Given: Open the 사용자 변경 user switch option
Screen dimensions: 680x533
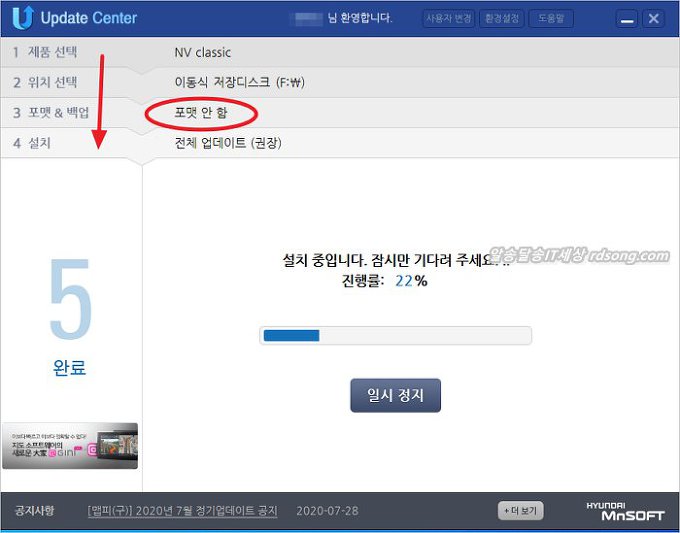Looking at the screenshot, I should pos(450,19).
